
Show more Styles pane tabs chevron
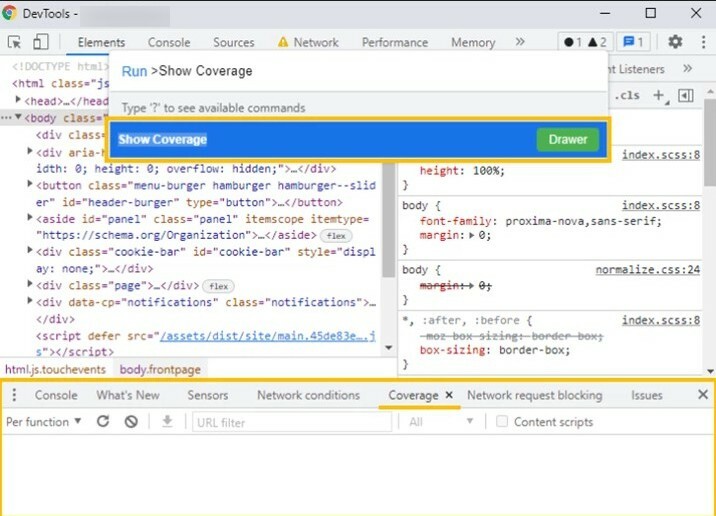[x=687, y=69]
